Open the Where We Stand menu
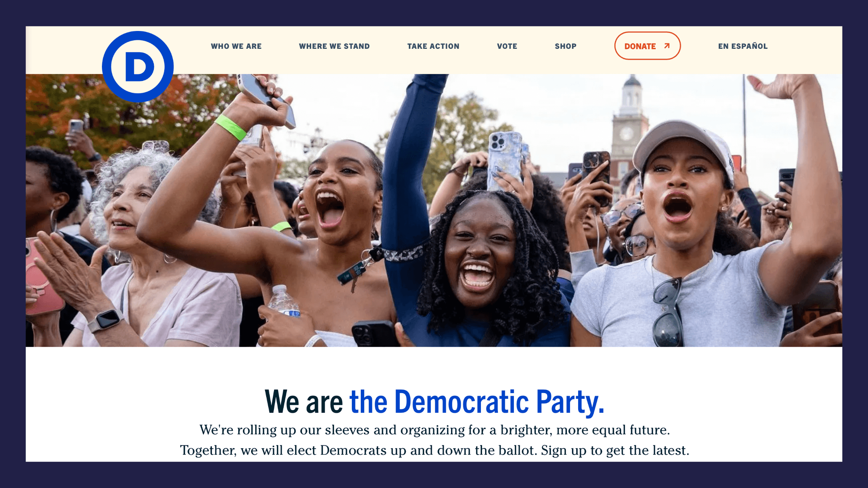The width and height of the screenshot is (868, 488). point(334,46)
